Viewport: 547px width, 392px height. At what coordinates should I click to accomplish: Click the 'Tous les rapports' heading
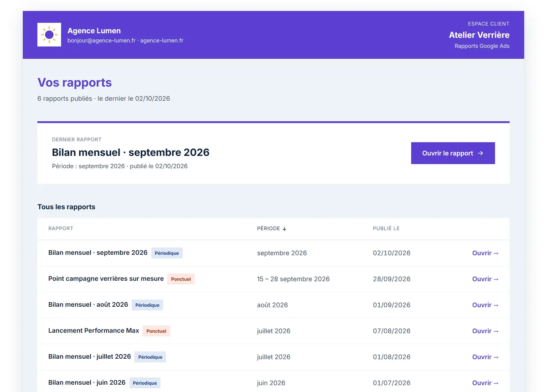tap(67, 207)
